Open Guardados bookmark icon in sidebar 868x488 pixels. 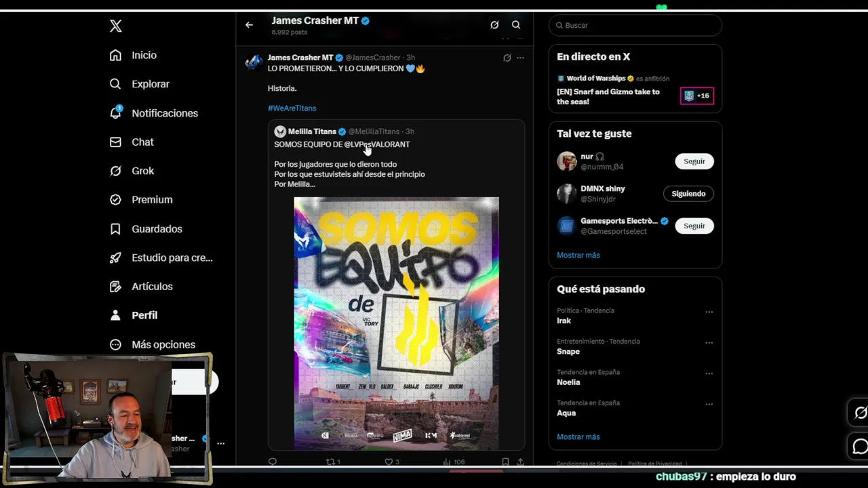click(115, 228)
